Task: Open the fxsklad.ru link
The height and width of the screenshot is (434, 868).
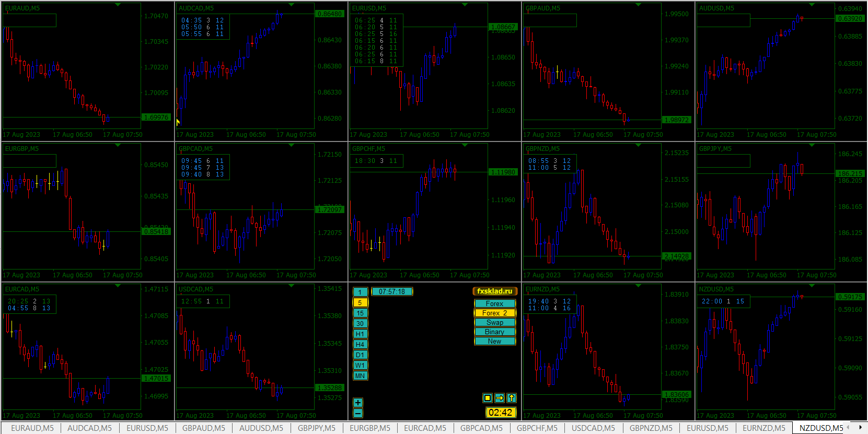Action: point(495,291)
